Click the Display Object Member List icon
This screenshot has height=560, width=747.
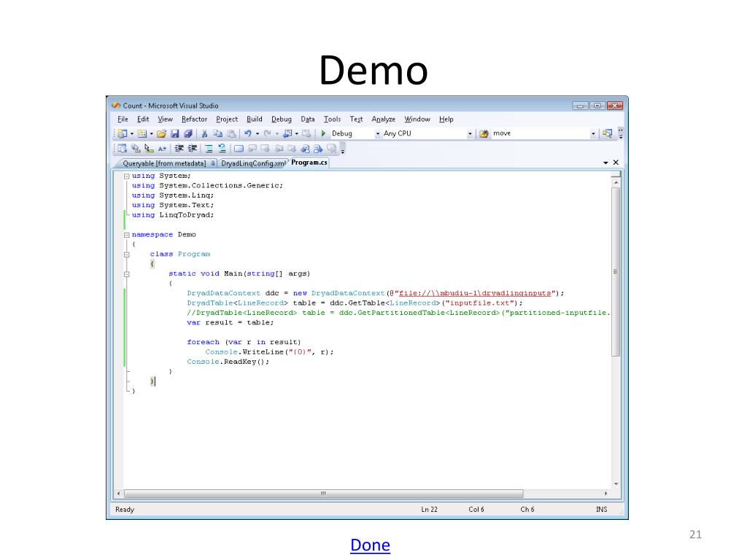point(122,149)
